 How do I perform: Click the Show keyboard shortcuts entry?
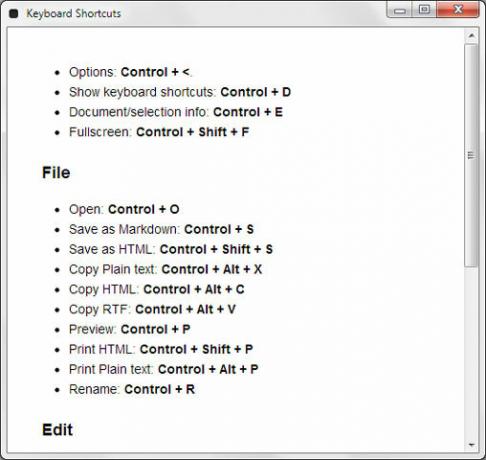[180, 92]
